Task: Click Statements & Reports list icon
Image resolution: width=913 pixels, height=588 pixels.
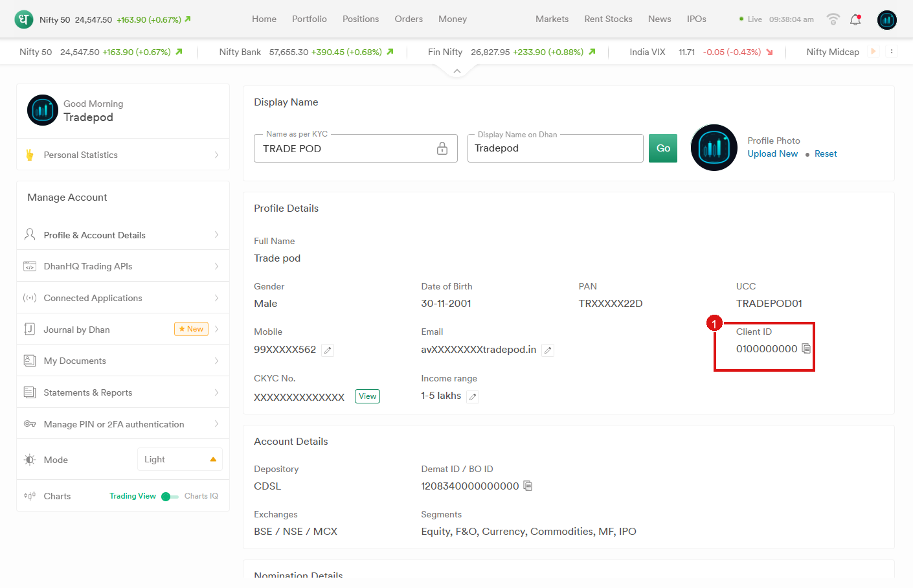Action: tap(30, 392)
